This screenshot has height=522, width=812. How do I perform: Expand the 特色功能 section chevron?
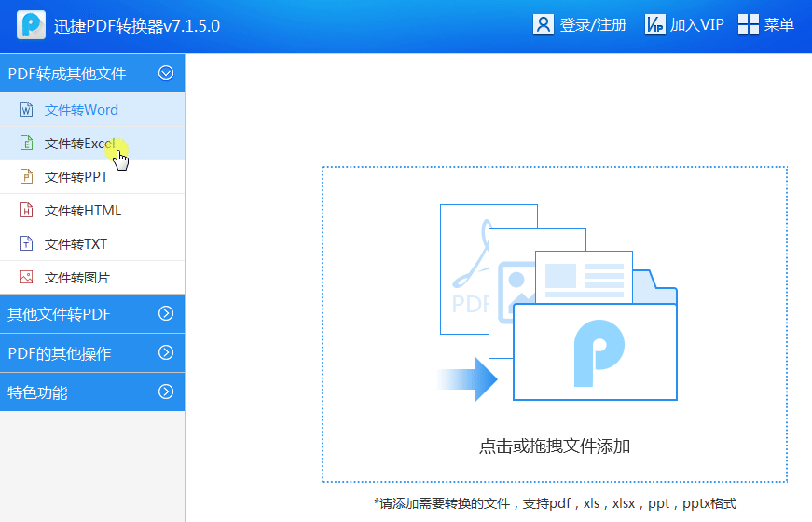166,391
